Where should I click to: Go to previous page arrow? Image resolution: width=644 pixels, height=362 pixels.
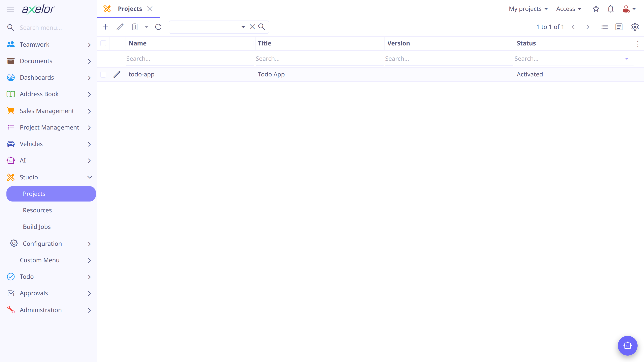573,27
